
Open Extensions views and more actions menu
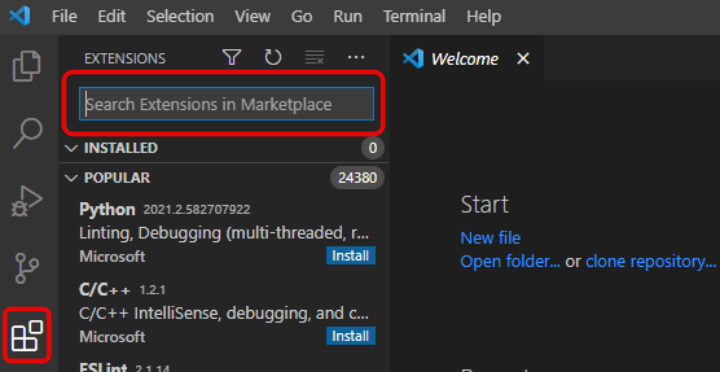[356, 57]
